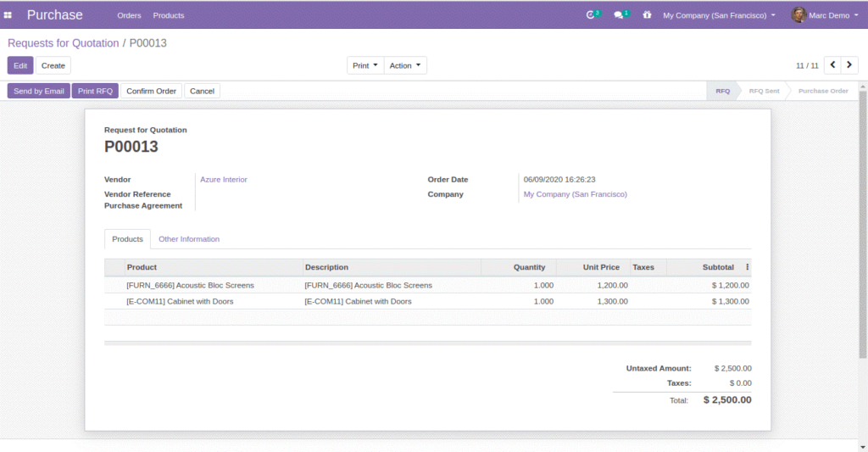Image resolution: width=868 pixels, height=452 pixels.
Task: Open the Products menu in navbar
Action: point(169,15)
